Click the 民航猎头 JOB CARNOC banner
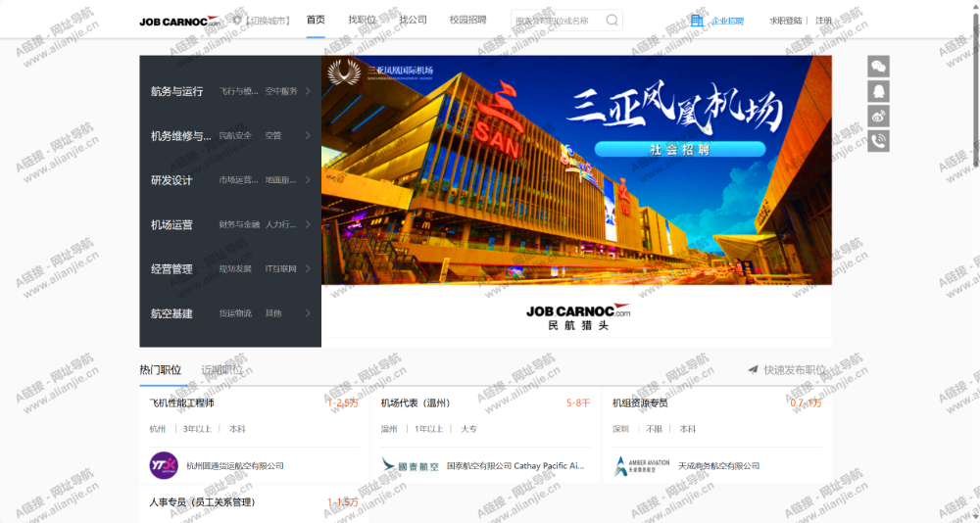 (577, 316)
